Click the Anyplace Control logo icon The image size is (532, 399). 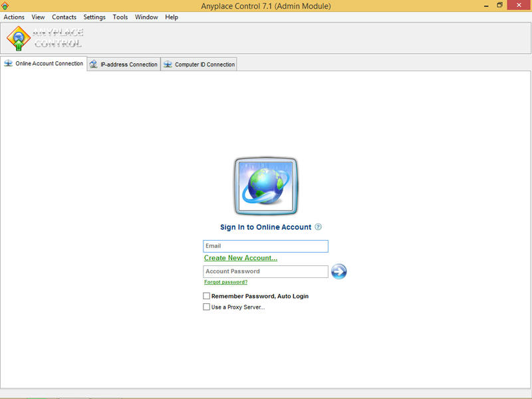(19, 39)
